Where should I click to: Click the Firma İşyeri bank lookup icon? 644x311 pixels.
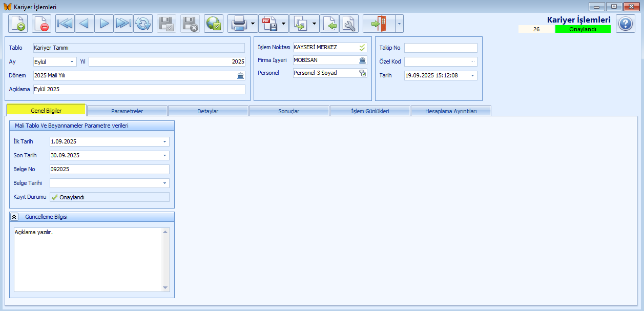click(x=362, y=60)
